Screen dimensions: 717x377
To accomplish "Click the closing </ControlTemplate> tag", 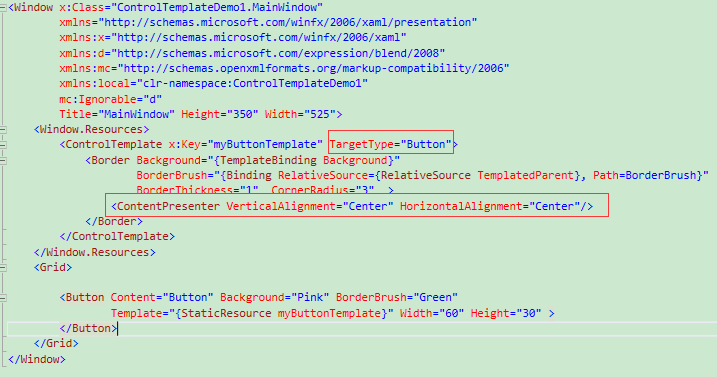I will [x=117, y=237].
